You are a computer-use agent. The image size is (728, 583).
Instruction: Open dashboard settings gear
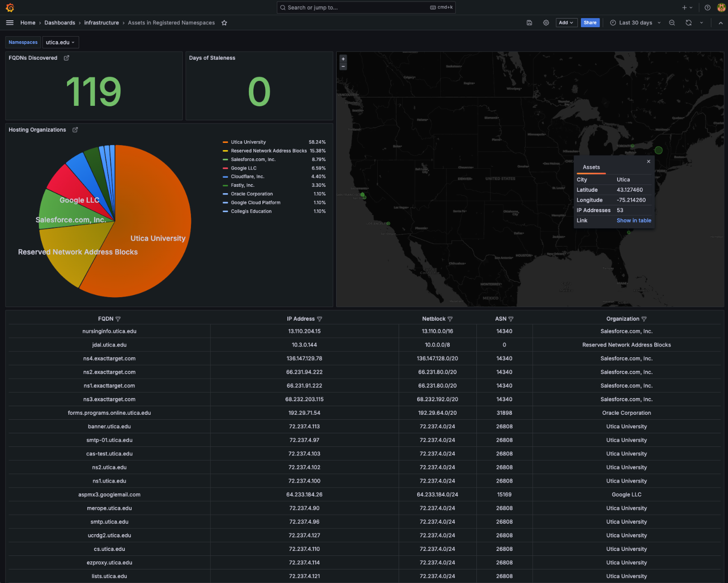546,23
